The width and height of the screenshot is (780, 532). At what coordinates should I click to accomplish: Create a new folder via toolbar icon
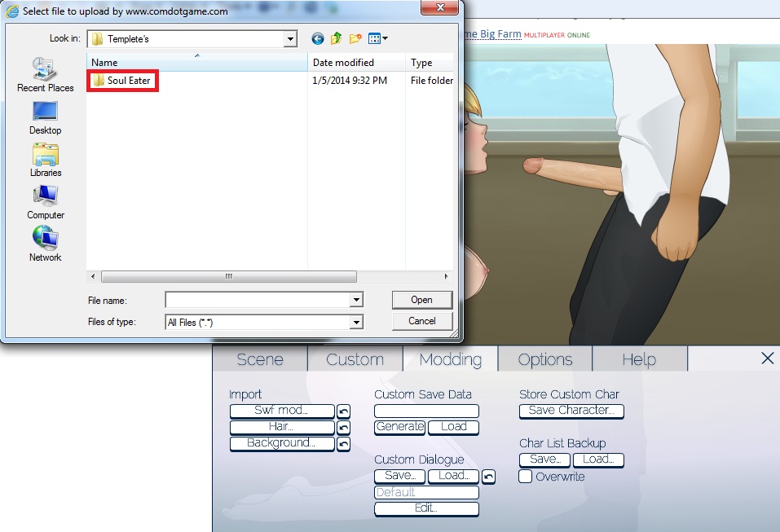pyautogui.click(x=355, y=38)
